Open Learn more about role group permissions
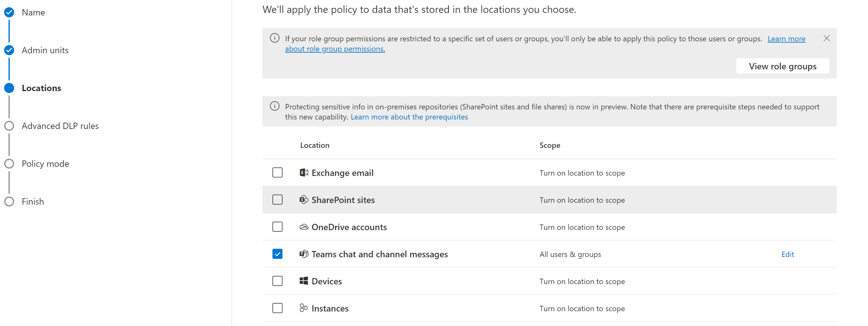 pyautogui.click(x=335, y=49)
